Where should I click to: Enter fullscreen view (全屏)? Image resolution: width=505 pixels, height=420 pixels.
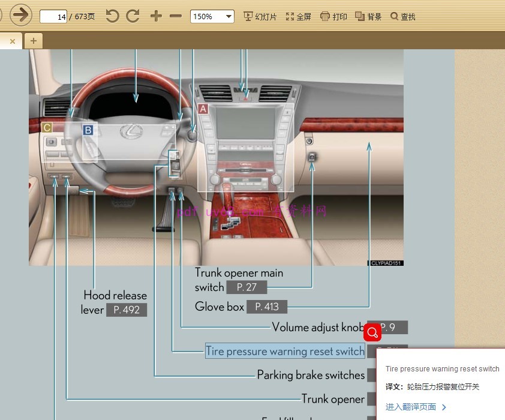pos(299,17)
